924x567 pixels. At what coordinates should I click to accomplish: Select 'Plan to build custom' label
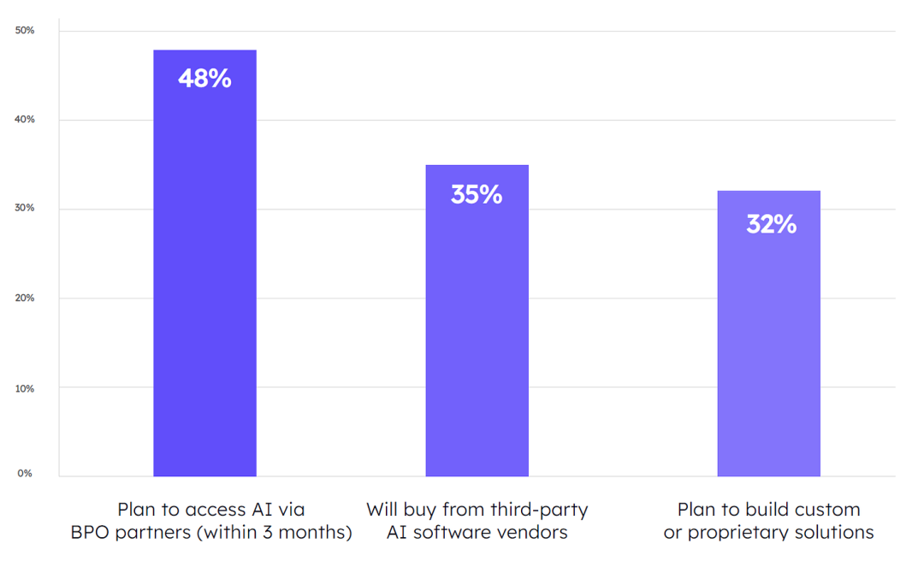(768, 510)
